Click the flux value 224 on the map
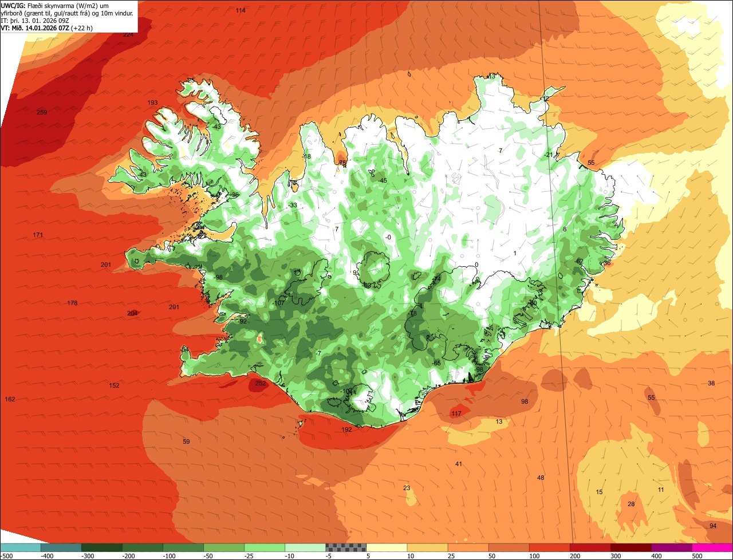The image size is (733, 560). coord(128,34)
